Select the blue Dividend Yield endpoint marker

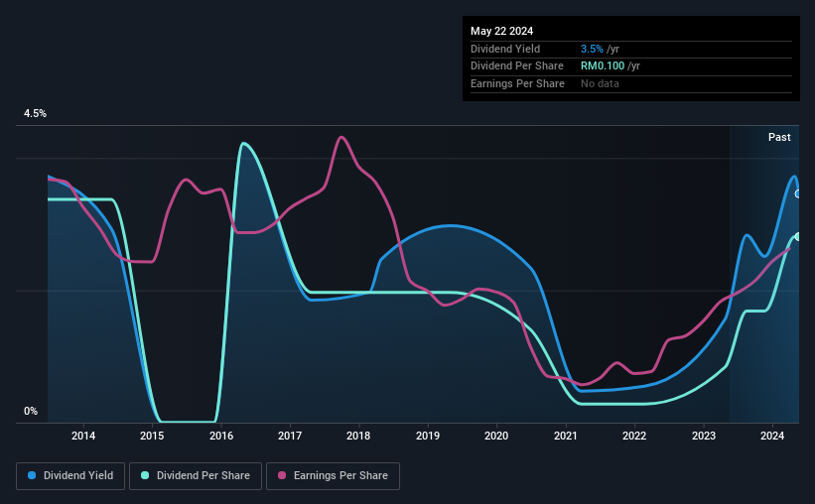pos(798,193)
